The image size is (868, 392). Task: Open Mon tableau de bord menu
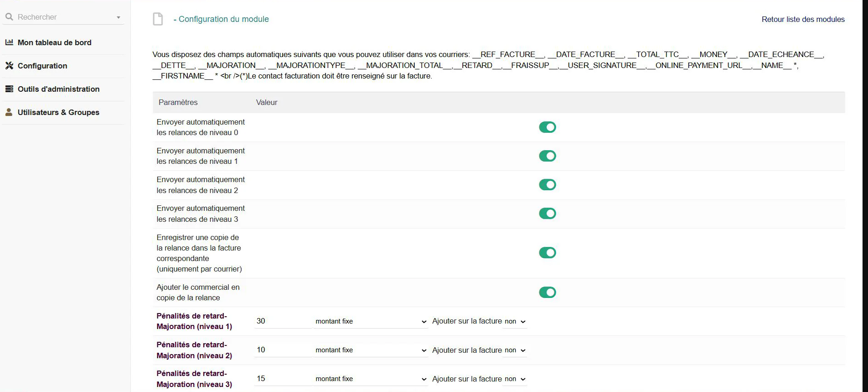point(54,42)
